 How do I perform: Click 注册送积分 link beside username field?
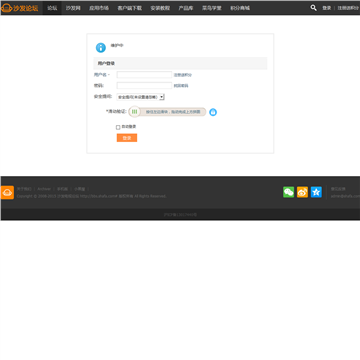(x=183, y=75)
